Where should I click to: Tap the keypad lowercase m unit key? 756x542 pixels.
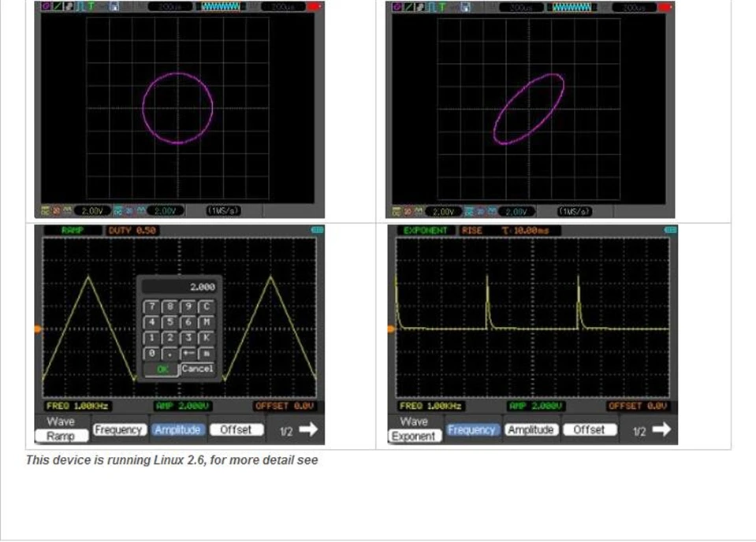[x=207, y=353]
